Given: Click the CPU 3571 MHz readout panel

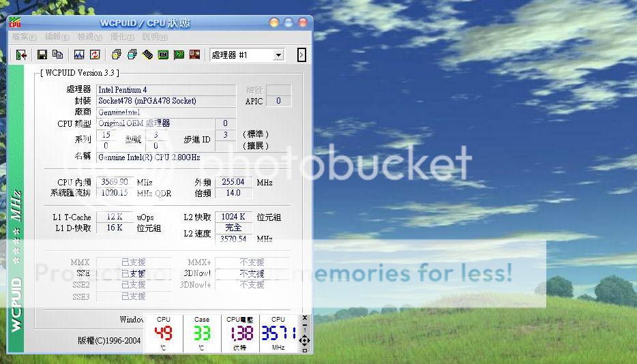Looking at the screenshot, I should tap(278, 333).
